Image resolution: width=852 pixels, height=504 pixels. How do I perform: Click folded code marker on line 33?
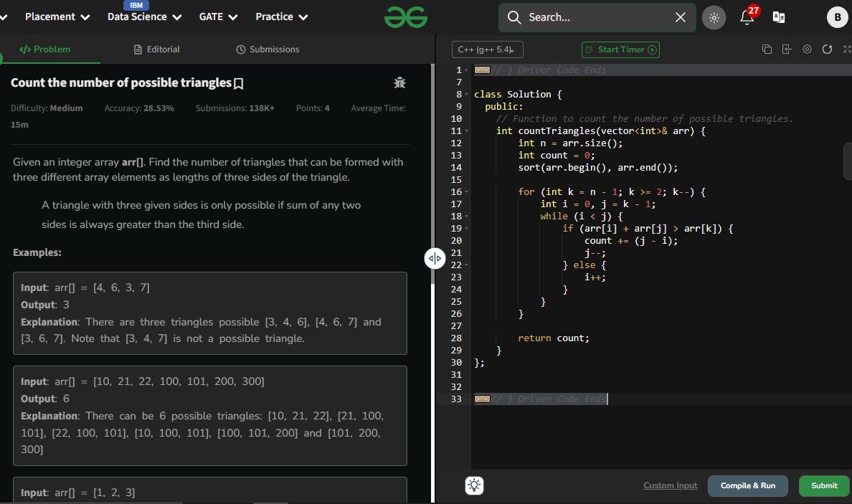[482, 399]
